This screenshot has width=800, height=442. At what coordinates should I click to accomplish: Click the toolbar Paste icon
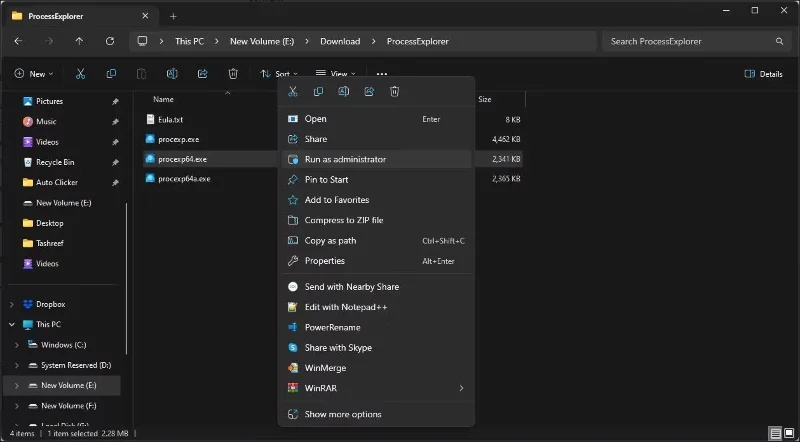tap(141, 74)
